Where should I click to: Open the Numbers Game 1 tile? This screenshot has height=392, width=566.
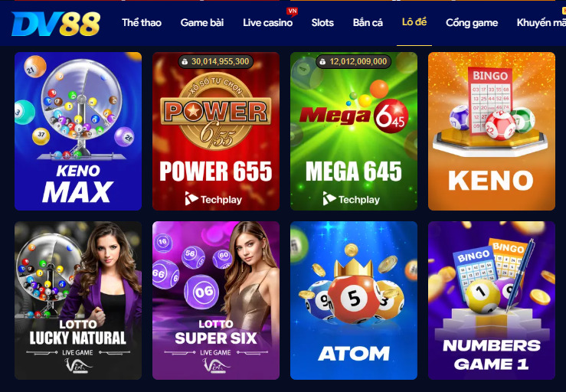tap(492, 300)
